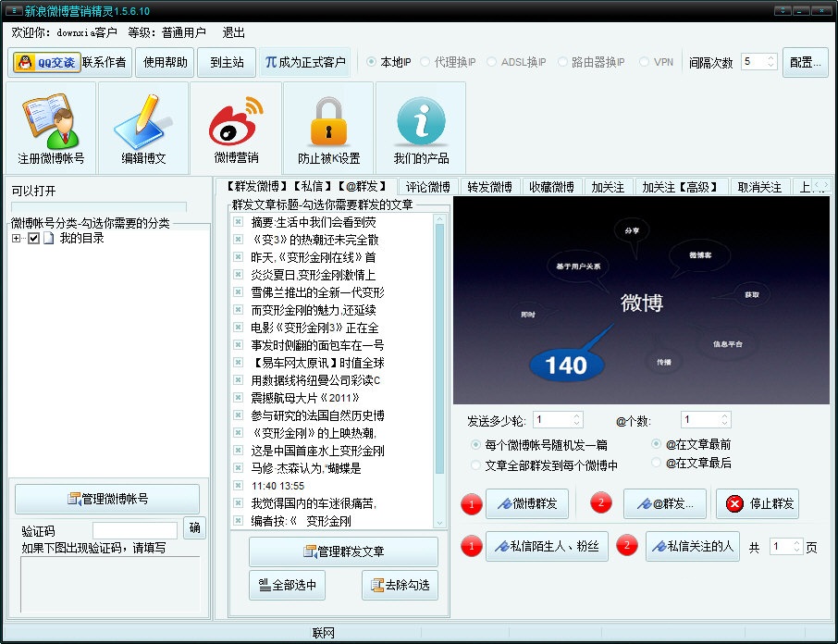Image resolution: width=838 pixels, height=644 pixels.
Task: Adjust 间隔次数 spinner arrows
Action: pos(770,62)
